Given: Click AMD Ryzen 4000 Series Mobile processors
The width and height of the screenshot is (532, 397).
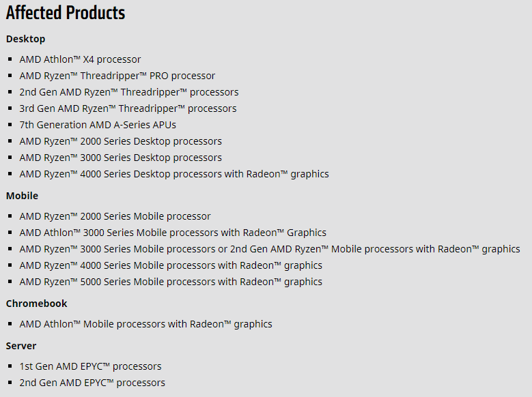Looking at the screenshot, I should 171,265.
